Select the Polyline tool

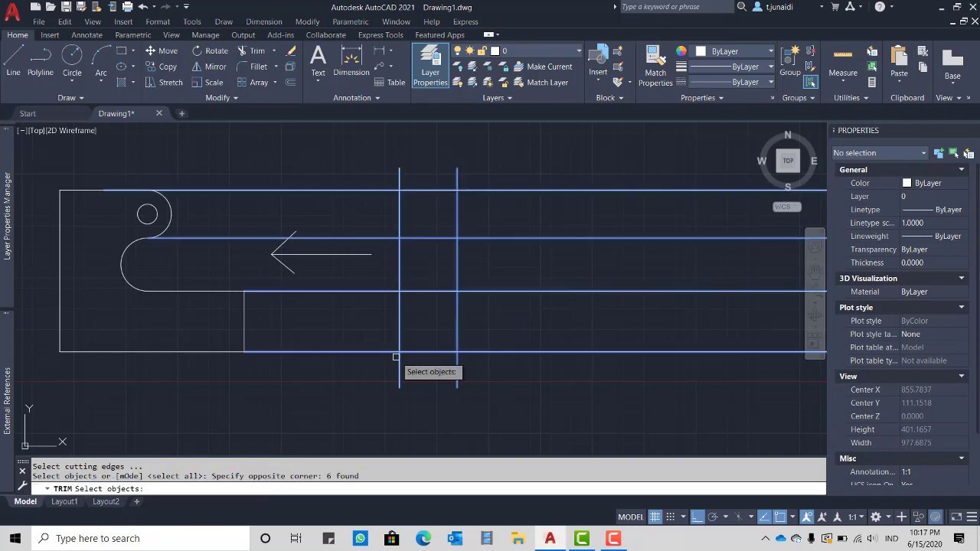pyautogui.click(x=41, y=60)
